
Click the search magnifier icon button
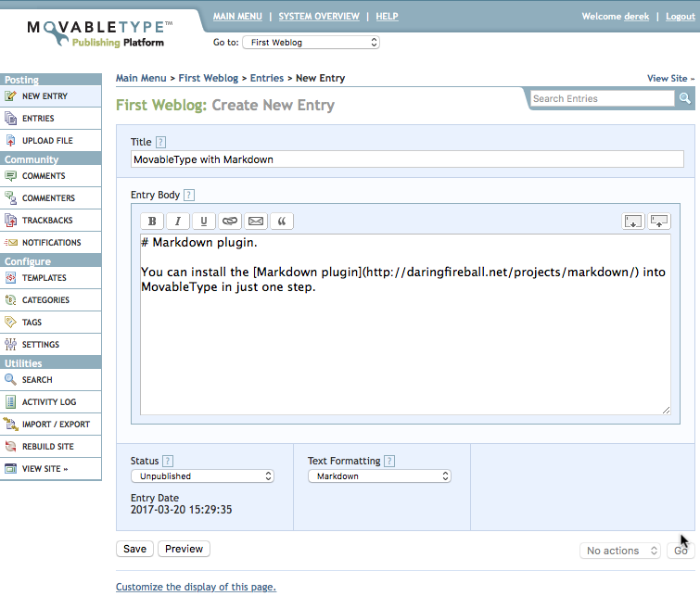click(x=685, y=98)
